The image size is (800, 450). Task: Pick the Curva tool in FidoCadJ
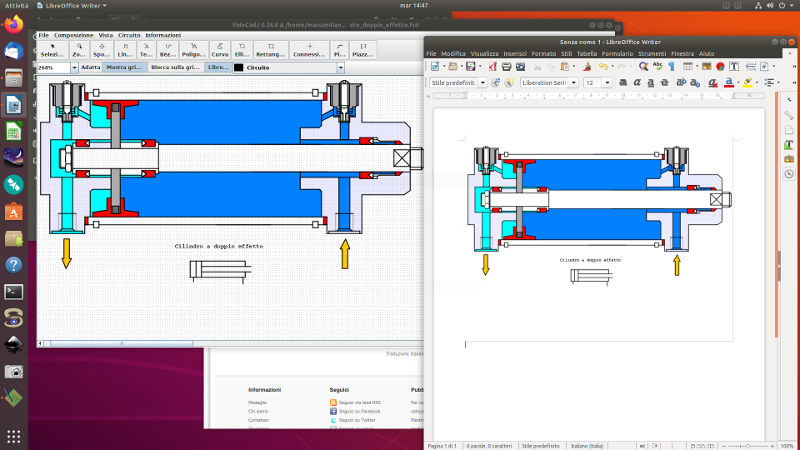coord(220,50)
